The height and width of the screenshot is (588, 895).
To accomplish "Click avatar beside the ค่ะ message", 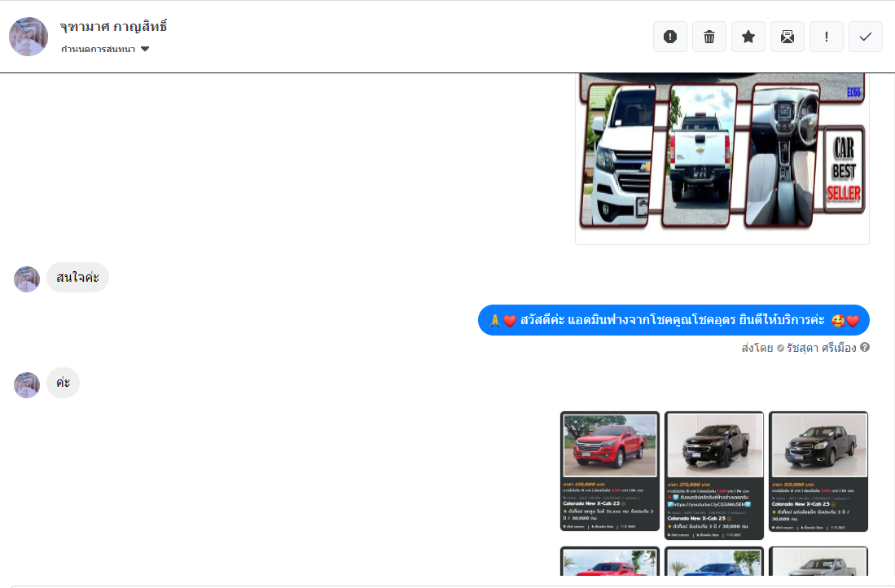I will pos(27,384).
